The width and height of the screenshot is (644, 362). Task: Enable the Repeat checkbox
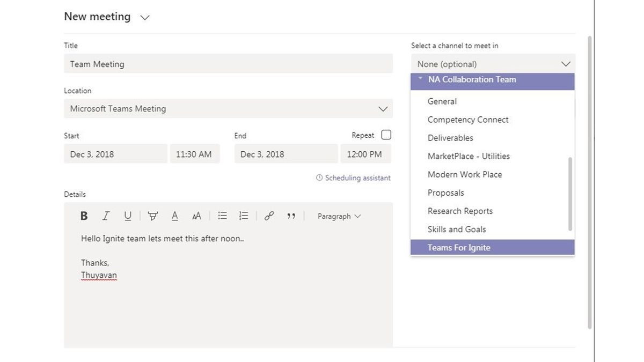(386, 135)
